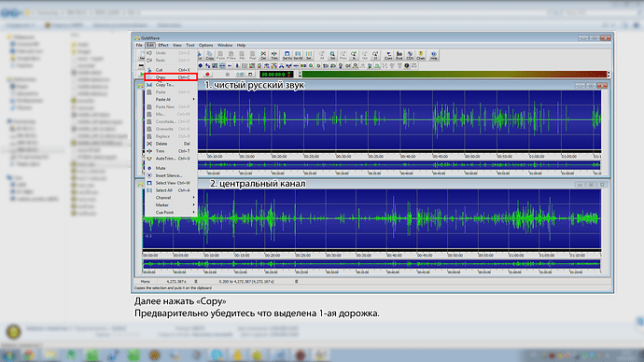Click the Eval expression toolbar icon

tap(399, 55)
